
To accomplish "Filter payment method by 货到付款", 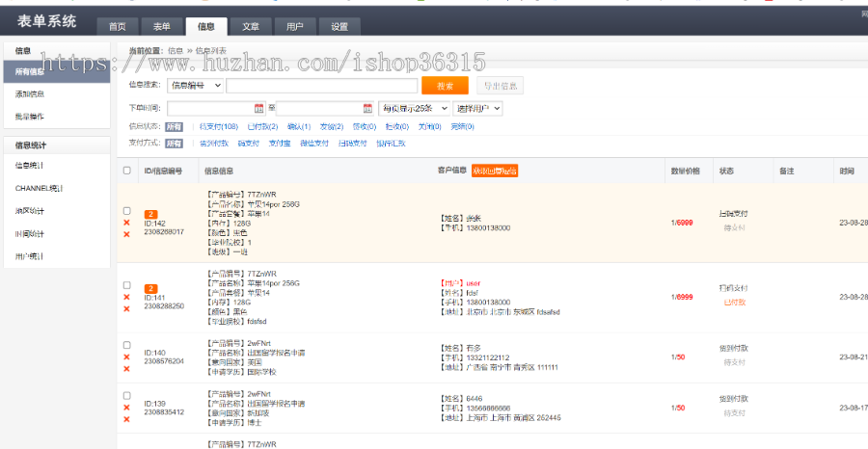I will [214, 144].
